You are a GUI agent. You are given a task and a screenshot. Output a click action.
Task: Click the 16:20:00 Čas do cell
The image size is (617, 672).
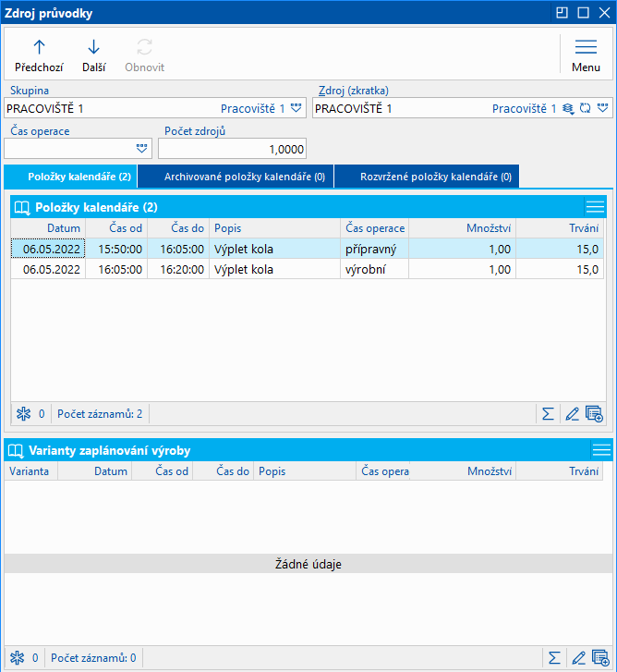pyautogui.click(x=178, y=270)
